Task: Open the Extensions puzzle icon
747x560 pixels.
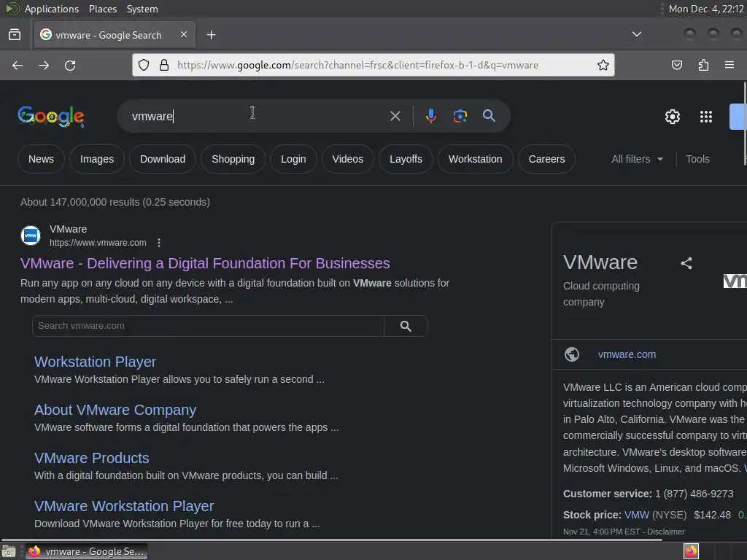Action: pyautogui.click(x=703, y=65)
